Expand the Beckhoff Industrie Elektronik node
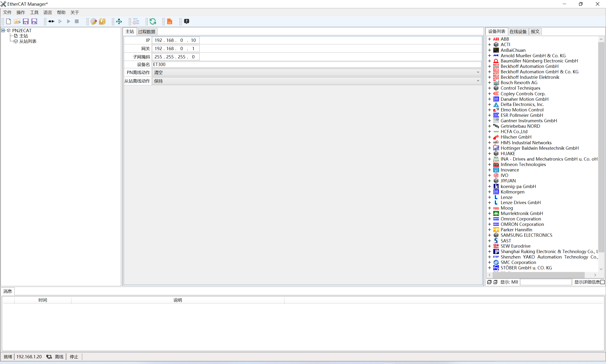The height and width of the screenshot is (364, 606). 489,77
